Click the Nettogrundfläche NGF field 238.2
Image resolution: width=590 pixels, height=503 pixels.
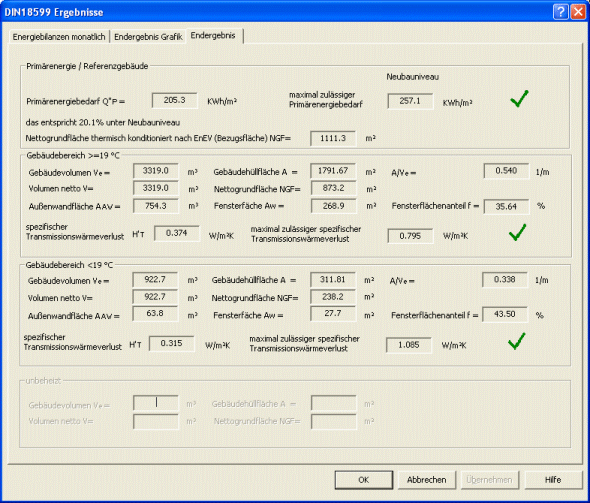tap(333, 297)
